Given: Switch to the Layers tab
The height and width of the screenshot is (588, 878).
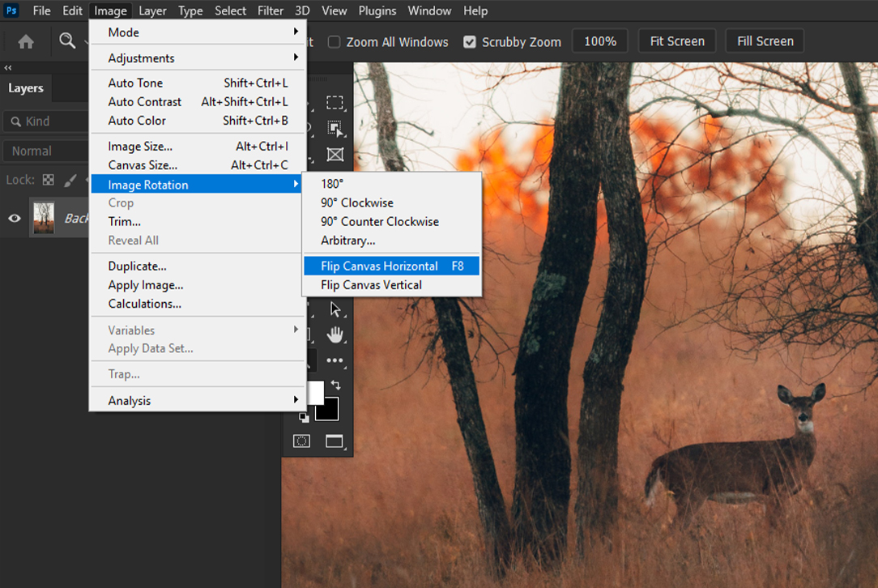Looking at the screenshot, I should tap(26, 87).
